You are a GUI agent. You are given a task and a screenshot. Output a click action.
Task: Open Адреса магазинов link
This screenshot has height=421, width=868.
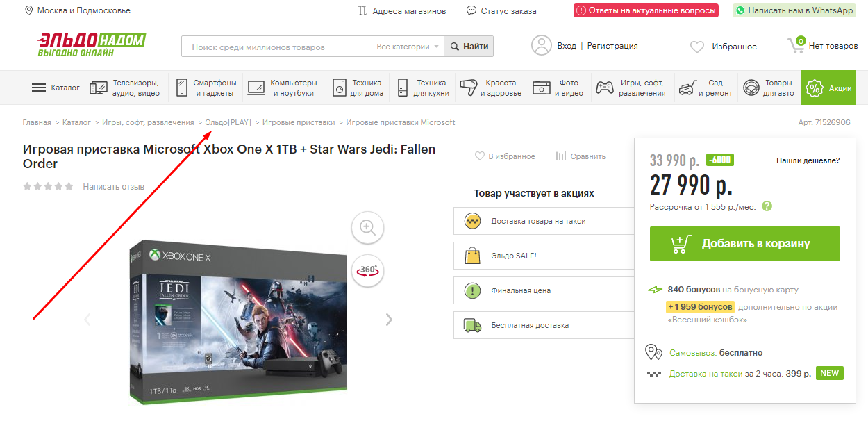point(401,10)
